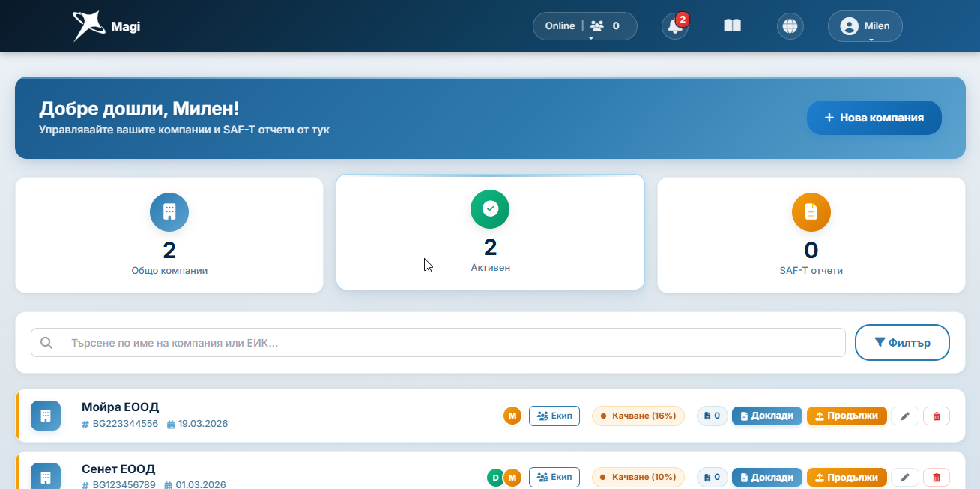Click Продължи for Сенет ЕООД

point(847,477)
